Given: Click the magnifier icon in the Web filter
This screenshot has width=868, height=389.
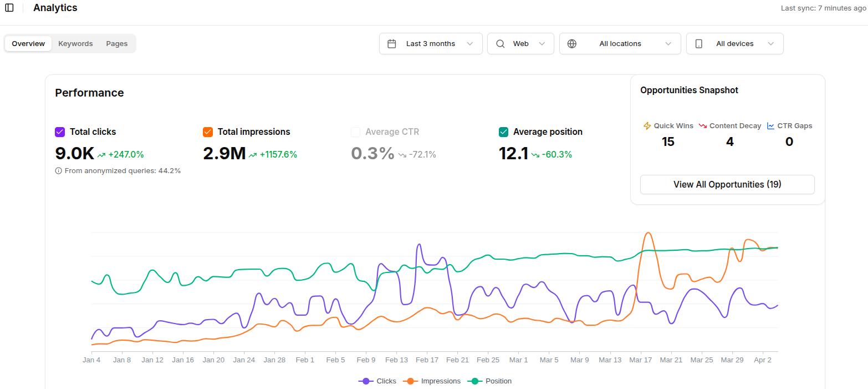Looking at the screenshot, I should 500,43.
